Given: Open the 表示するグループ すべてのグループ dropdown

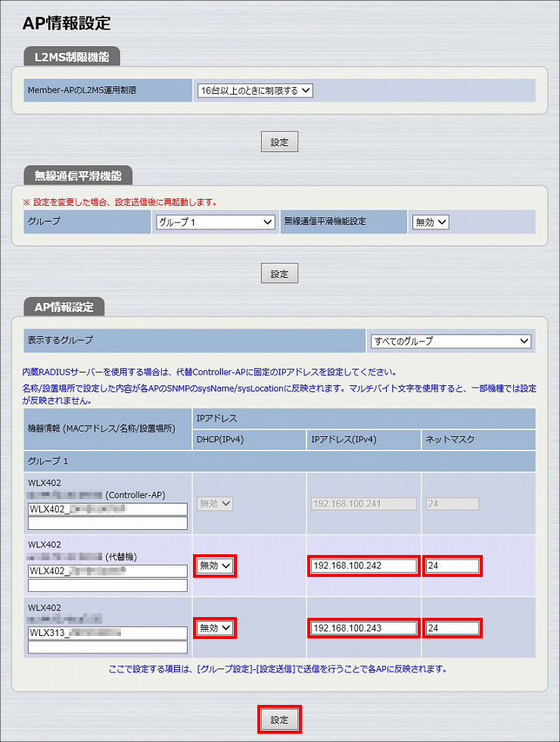Looking at the screenshot, I should [x=451, y=341].
